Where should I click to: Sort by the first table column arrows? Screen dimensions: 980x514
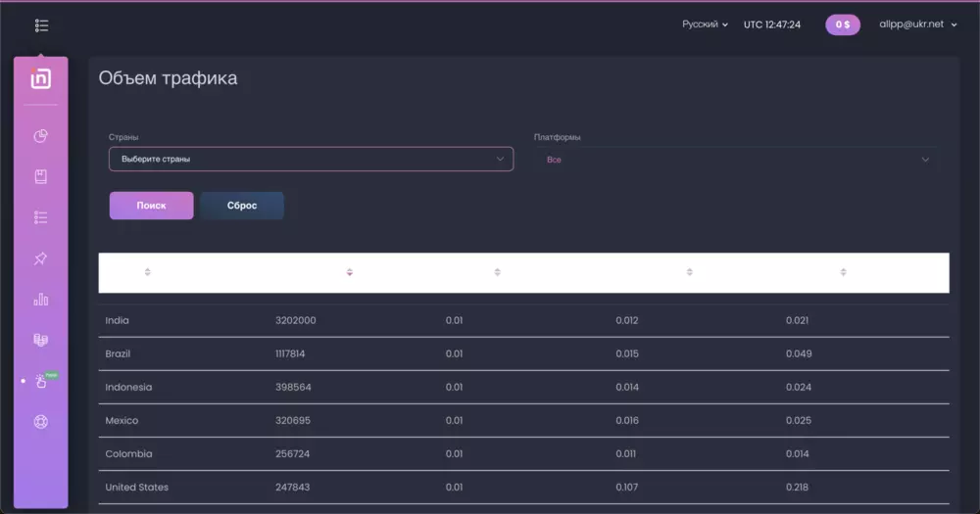click(x=148, y=272)
